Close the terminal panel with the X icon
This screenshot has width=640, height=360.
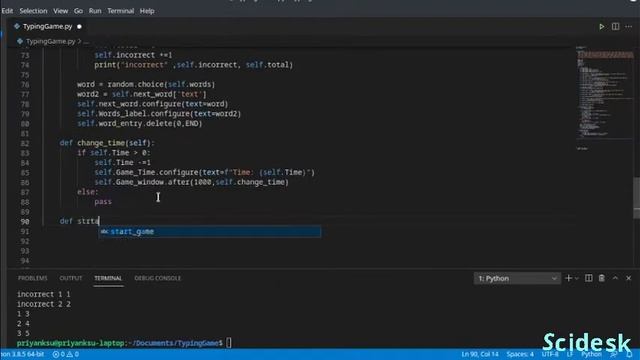[629, 278]
